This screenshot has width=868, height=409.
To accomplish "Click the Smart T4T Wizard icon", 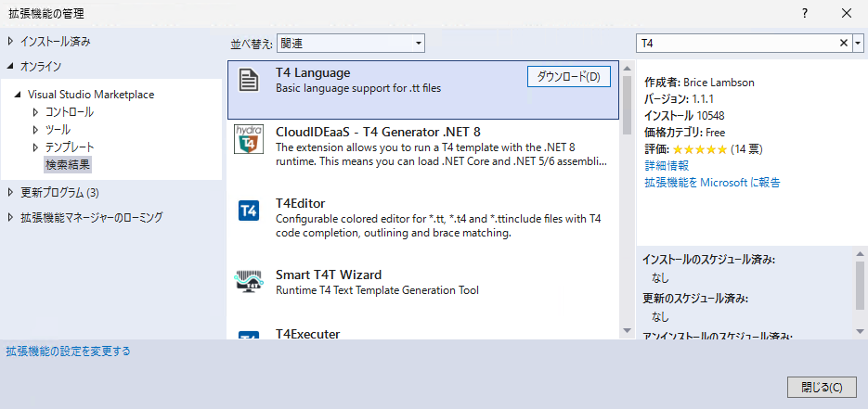I will 249,282.
